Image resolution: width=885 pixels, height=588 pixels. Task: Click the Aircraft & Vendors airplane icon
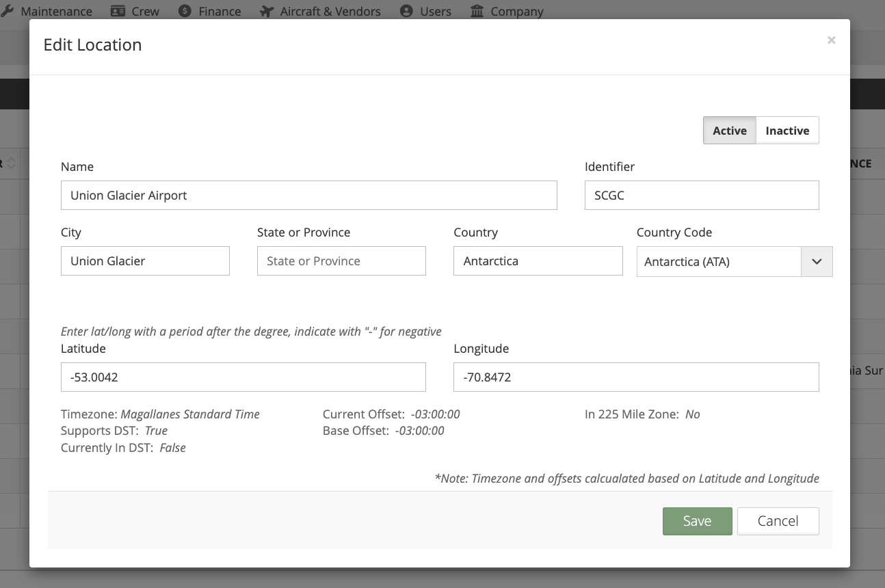pyautogui.click(x=267, y=11)
